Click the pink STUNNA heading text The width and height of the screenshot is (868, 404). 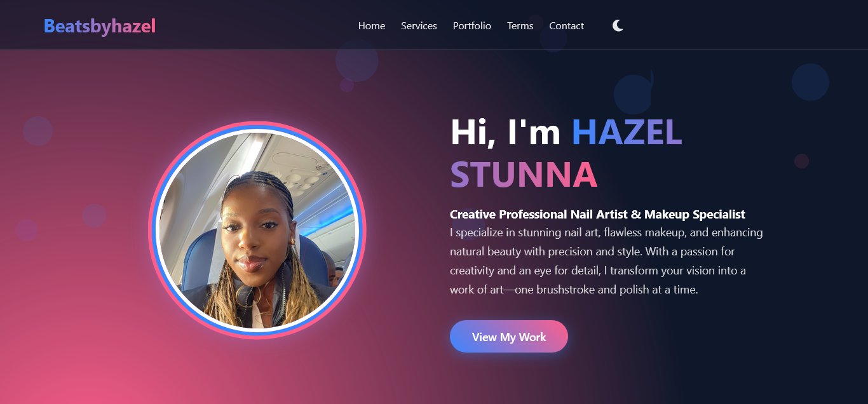[x=524, y=175]
